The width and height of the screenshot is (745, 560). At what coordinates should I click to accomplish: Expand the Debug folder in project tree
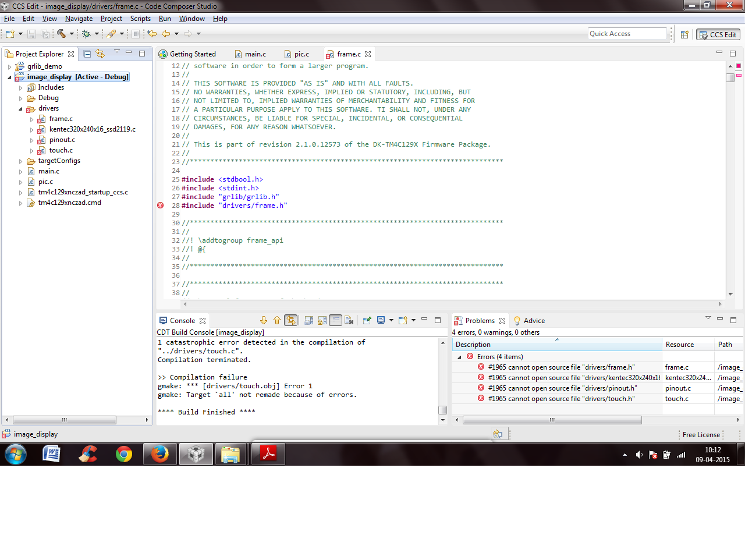(x=21, y=98)
